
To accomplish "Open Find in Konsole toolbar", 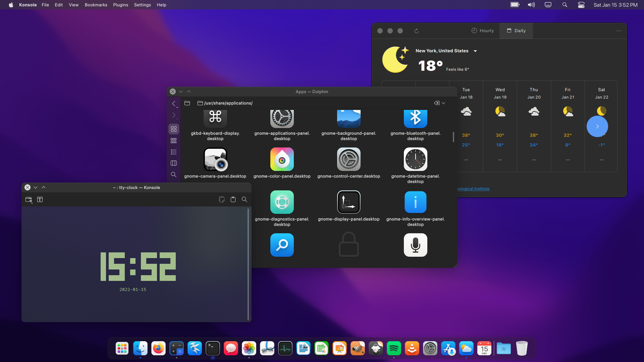I will [245, 200].
